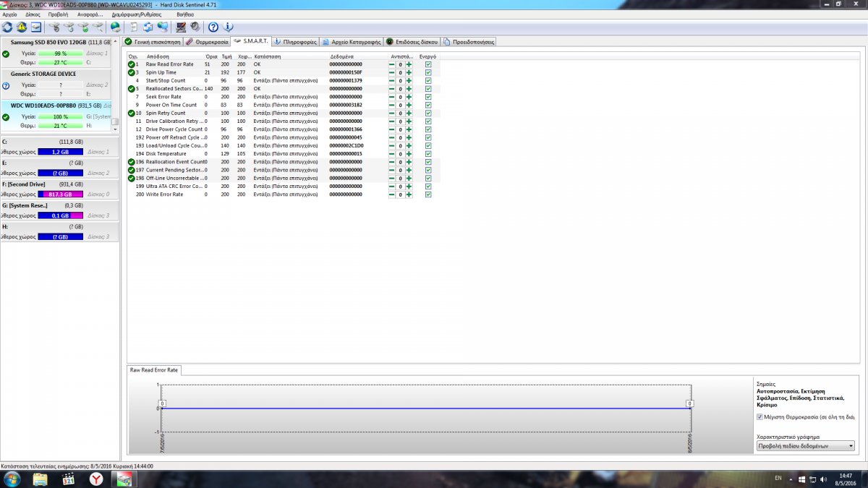Image resolution: width=868 pixels, height=488 pixels.
Task: Click the C: drive free space bar
Action: (x=61, y=153)
